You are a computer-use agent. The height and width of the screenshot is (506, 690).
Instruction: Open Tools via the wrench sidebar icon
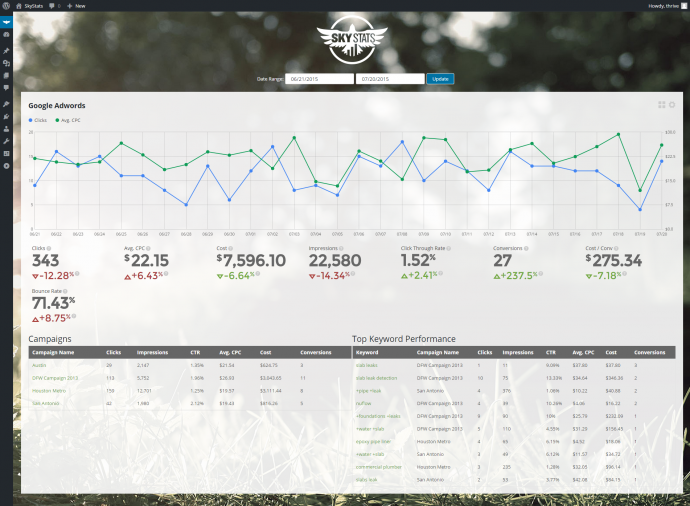click(x=6, y=141)
